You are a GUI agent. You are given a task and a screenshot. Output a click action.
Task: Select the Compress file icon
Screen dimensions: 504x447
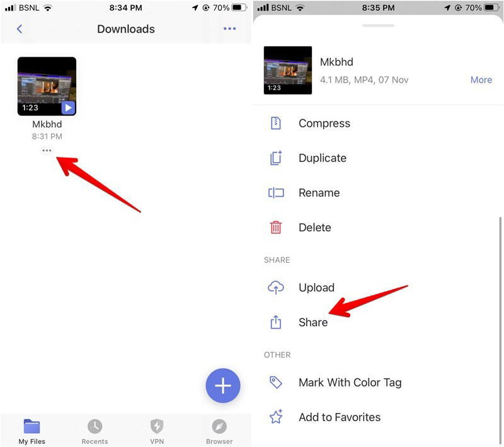tap(276, 124)
